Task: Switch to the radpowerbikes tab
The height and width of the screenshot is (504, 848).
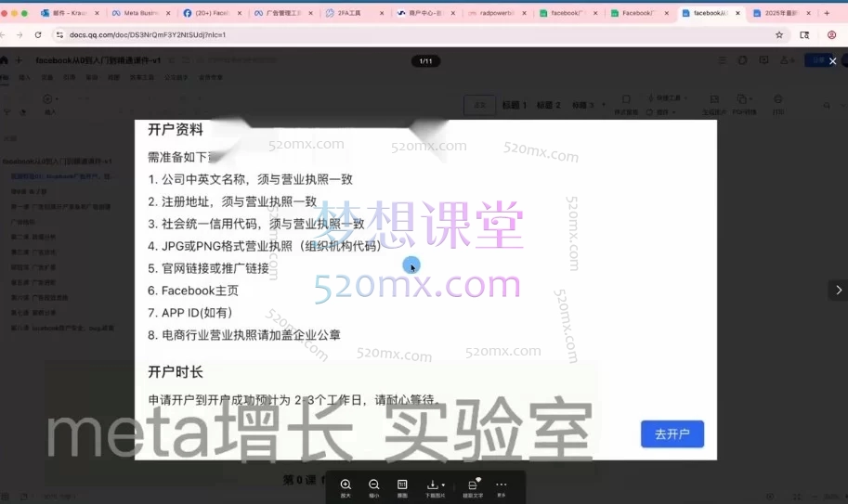Action: [497, 13]
